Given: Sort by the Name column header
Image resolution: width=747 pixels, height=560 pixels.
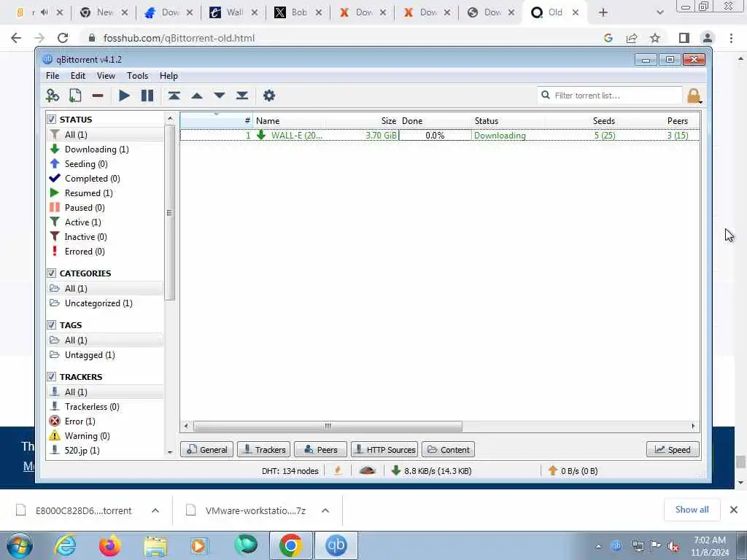Looking at the screenshot, I should 268,121.
